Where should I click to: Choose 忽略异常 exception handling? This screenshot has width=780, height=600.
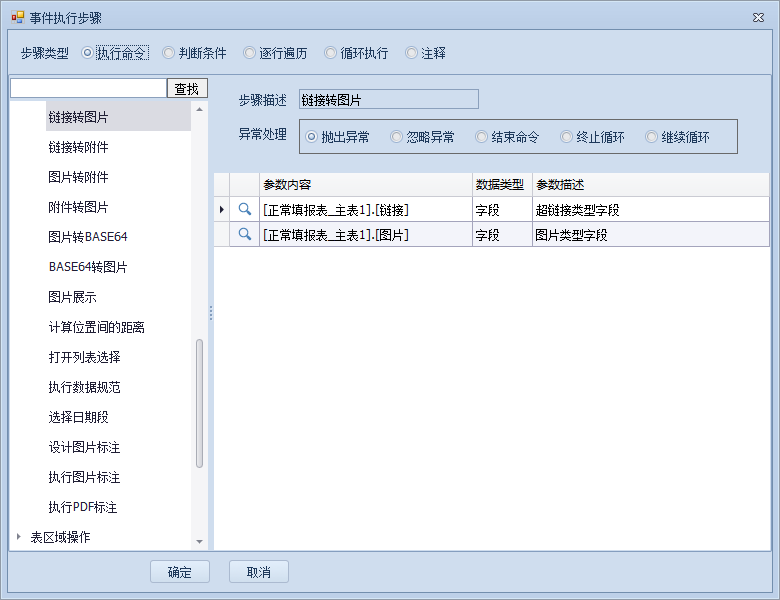click(x=397, y=137)
